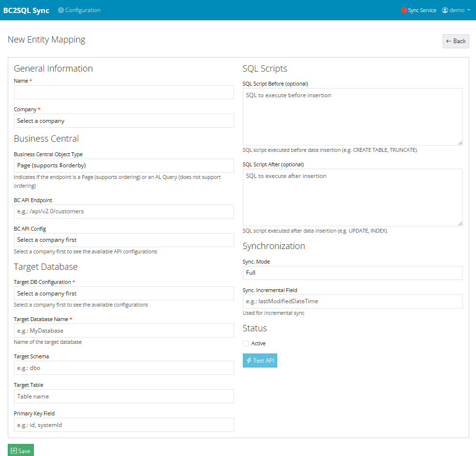Open the Configuration menu
The image size is (476, 456).
tap(80, 10)
